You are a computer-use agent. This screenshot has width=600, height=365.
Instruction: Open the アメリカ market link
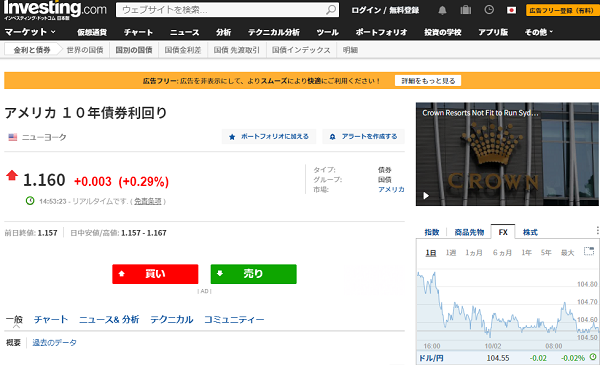[x=391, y=189]
